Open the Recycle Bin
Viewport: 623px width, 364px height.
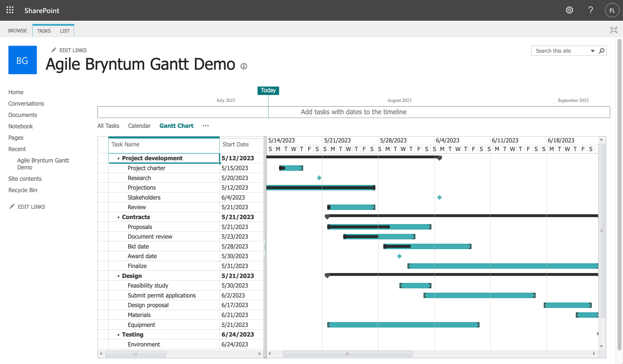[23, 190]
